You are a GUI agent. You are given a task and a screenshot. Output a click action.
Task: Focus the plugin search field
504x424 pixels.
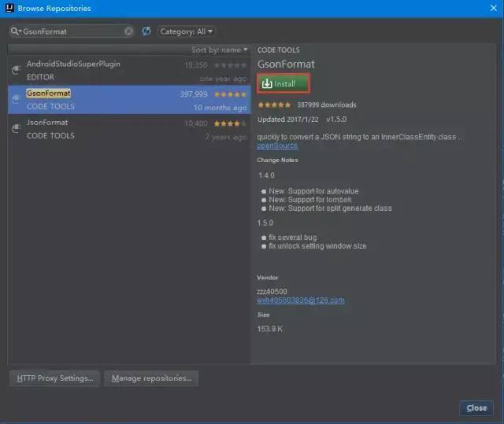[72, 31]
